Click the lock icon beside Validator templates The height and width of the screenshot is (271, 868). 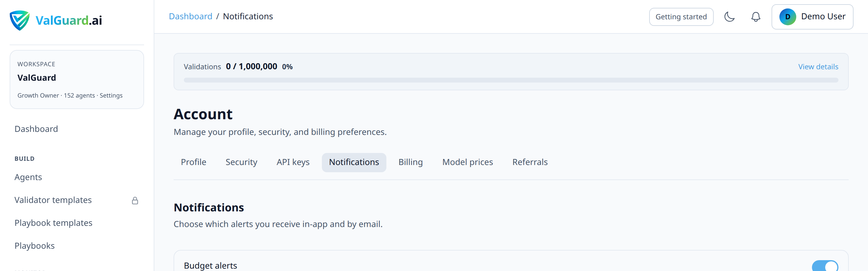point(135,201)
